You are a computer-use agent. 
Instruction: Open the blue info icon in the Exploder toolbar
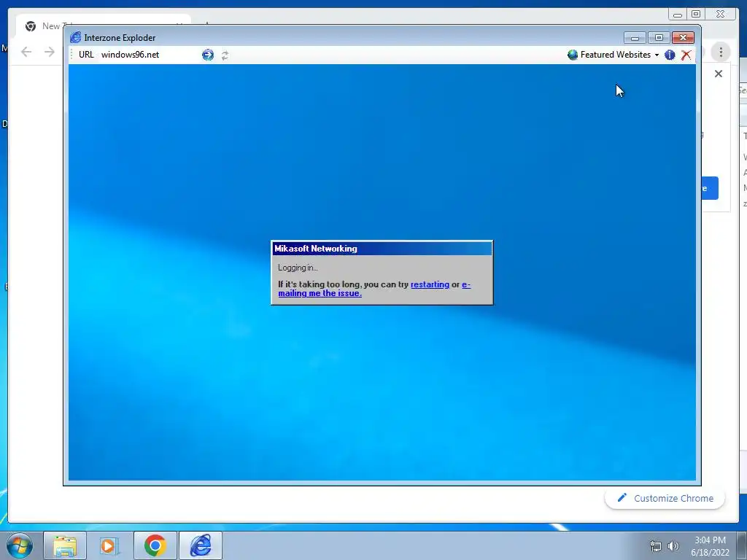(670, 55)
